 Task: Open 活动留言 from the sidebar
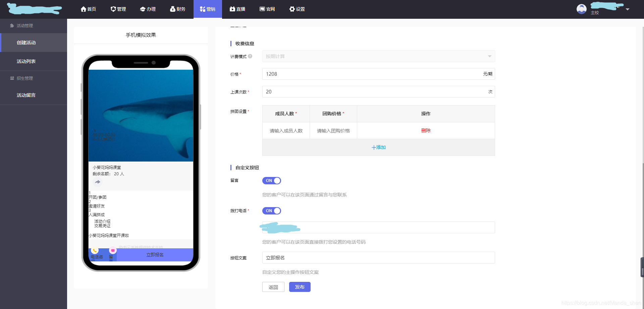[x=25, y=95]
